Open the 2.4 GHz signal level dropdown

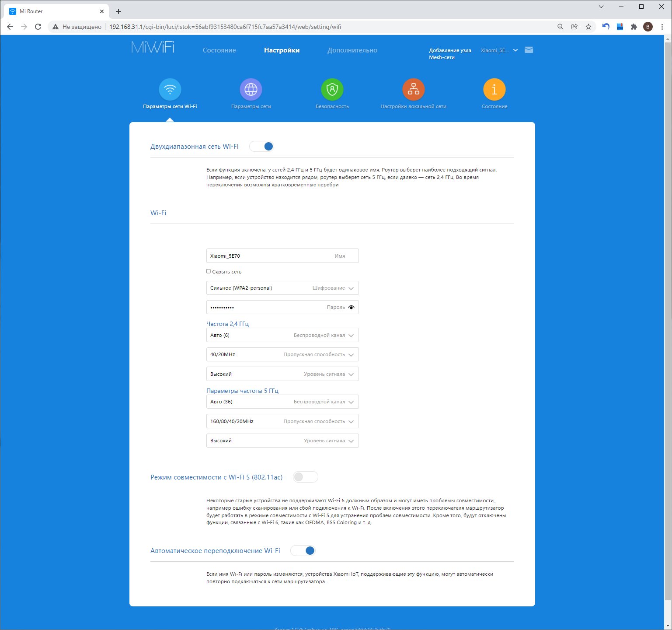pos(282,374)
